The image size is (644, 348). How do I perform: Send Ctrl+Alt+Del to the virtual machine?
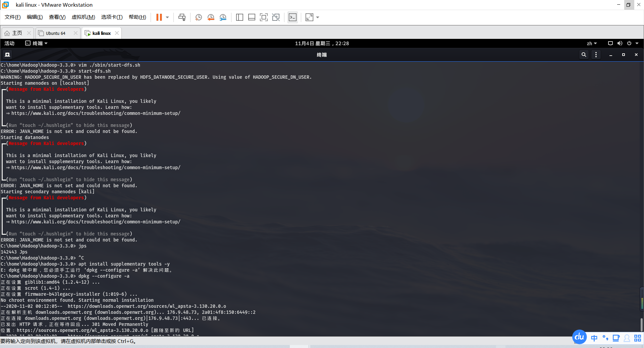182,17
